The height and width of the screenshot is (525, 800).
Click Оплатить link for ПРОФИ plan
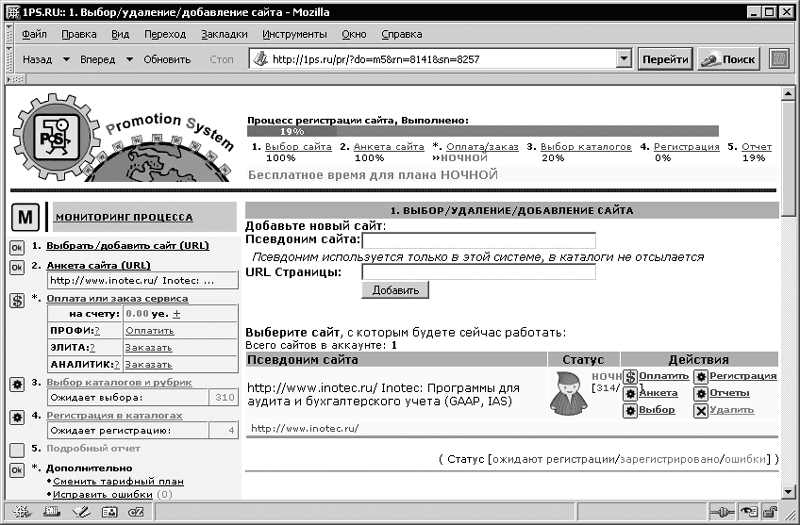150,331
